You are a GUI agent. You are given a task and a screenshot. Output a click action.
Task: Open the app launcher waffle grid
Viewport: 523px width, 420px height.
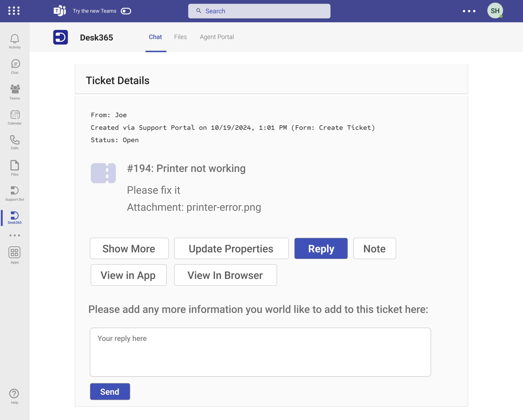click(14, 11)
